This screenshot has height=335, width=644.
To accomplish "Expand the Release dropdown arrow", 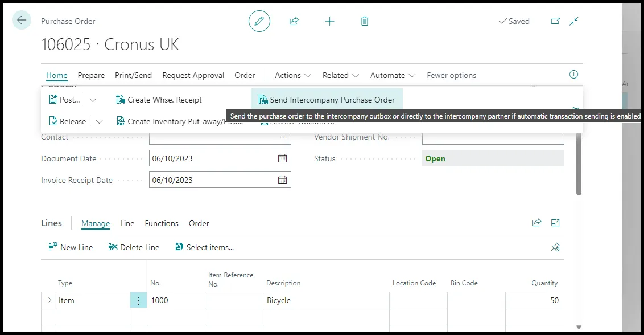I will click(99, 122).
